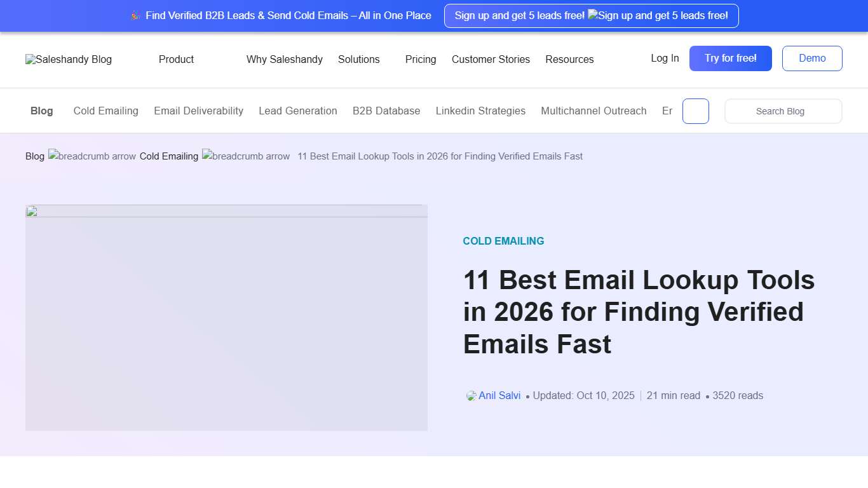Select Customer Stories from the navigation
868x488 pixels.
(491, 59)
